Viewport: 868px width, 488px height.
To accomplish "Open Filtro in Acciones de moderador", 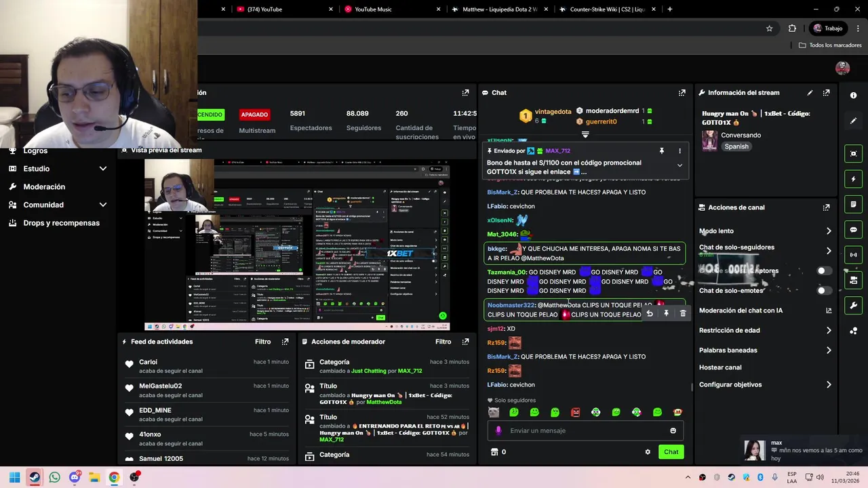I will tap(443, 342).
